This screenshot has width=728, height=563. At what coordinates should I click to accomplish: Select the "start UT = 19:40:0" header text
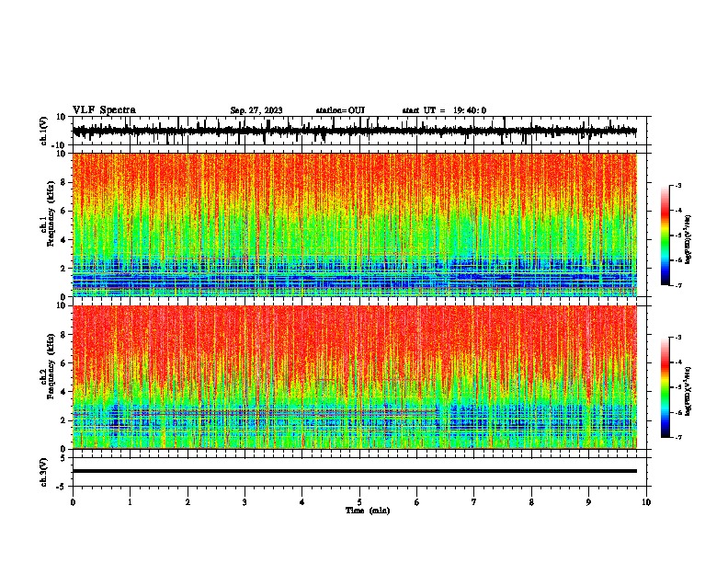444,110
